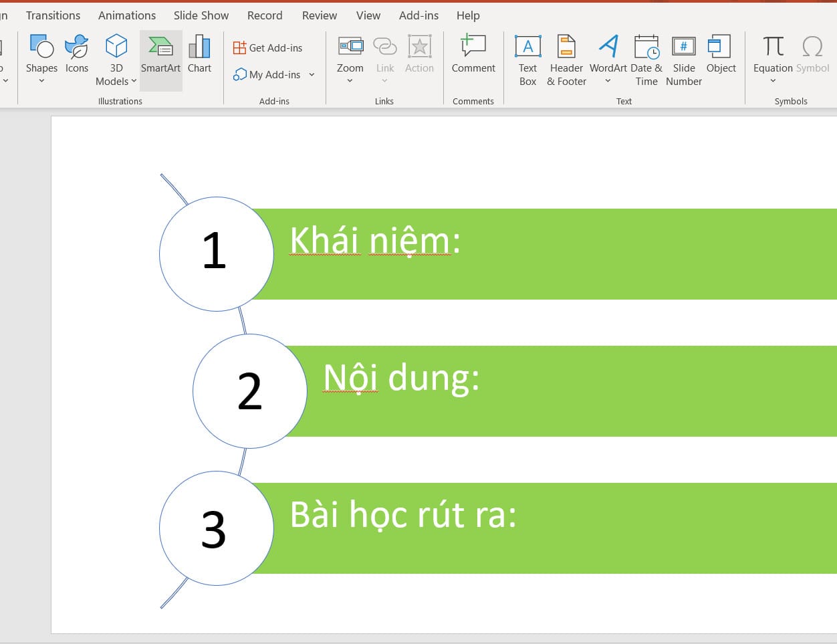Open the View tab
Screen dimensions: 837x644
[368, 15]
